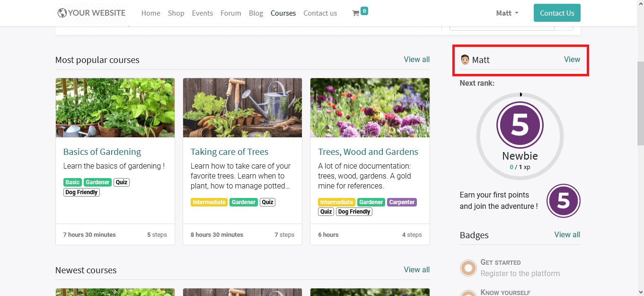Viewport: 644px width, 296px height.
Task: Click the globe logo of YOUR WEBSITE
Action: pyautogui.click(x=62, y=13)
